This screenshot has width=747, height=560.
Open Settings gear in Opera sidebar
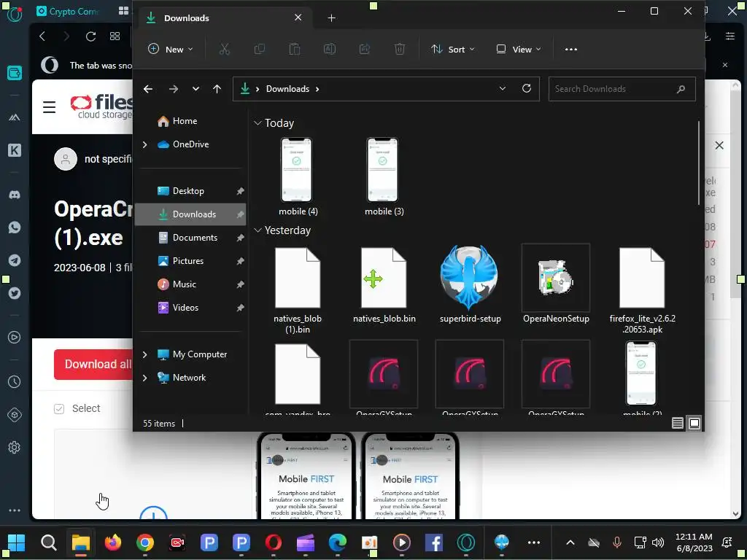(x=15, y=448)
